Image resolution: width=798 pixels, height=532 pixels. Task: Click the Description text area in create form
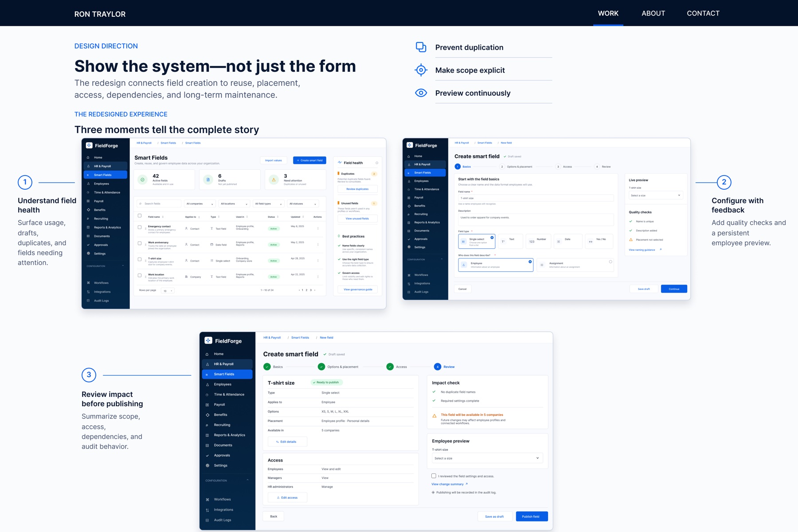(536, 219)
